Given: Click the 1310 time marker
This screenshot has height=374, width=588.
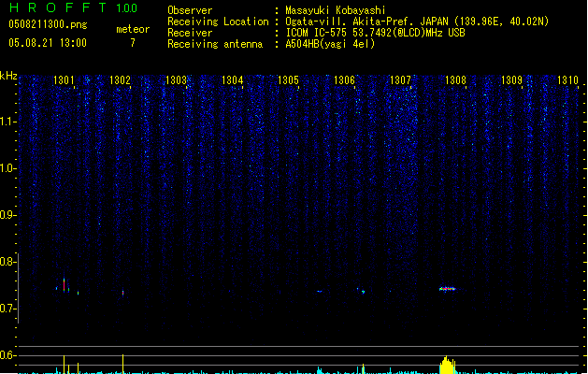Looking at the screenshot, I should pos(567,80).
